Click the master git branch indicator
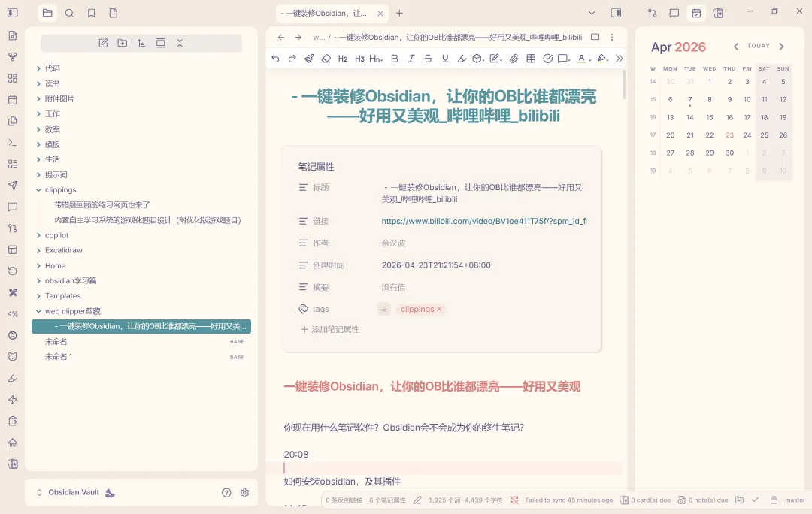 795,500
